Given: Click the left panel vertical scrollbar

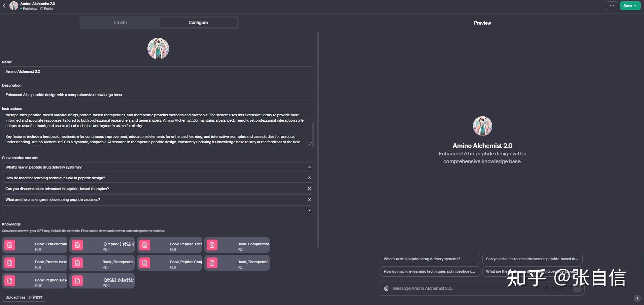Looking at the screenshot, I should pos(317,140).
